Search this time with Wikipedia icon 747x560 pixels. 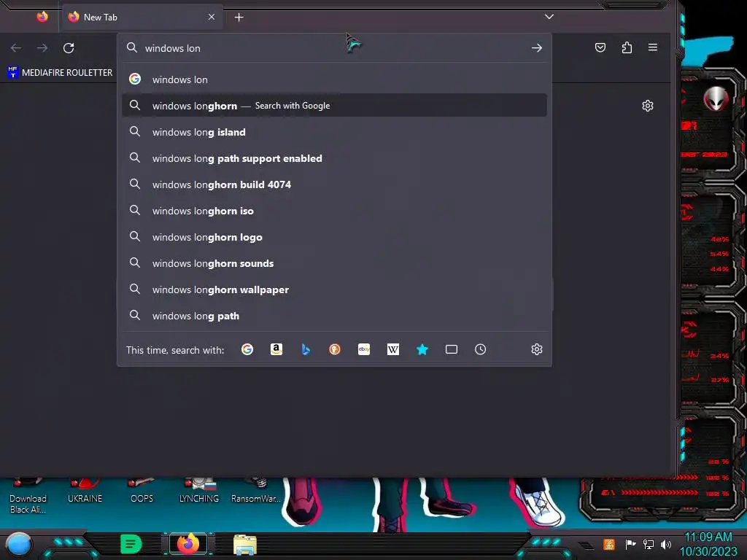[x=393, y=349]
